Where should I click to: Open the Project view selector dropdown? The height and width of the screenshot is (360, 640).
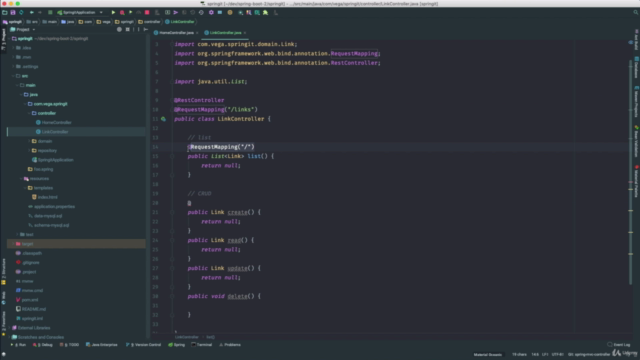click(23, 29)
